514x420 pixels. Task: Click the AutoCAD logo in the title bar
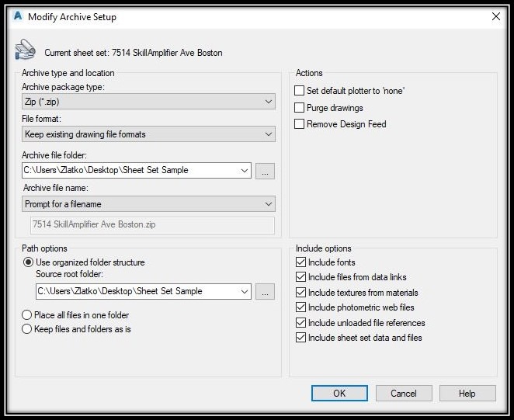click(x=18, y=16)
